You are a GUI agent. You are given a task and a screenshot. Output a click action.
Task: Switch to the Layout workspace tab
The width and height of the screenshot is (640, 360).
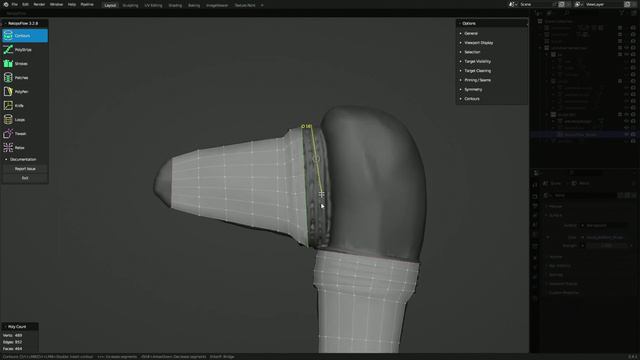pos(110,5)
